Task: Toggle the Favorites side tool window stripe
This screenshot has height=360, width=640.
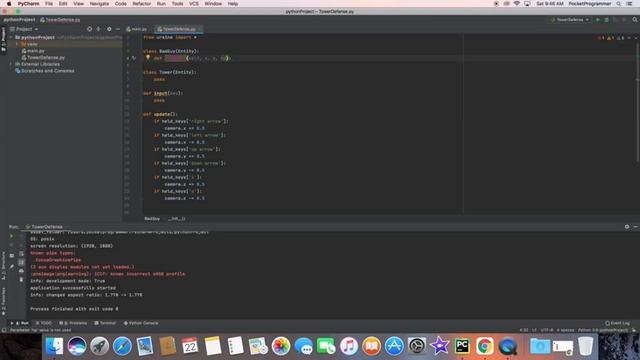Action: click(3, 301)
